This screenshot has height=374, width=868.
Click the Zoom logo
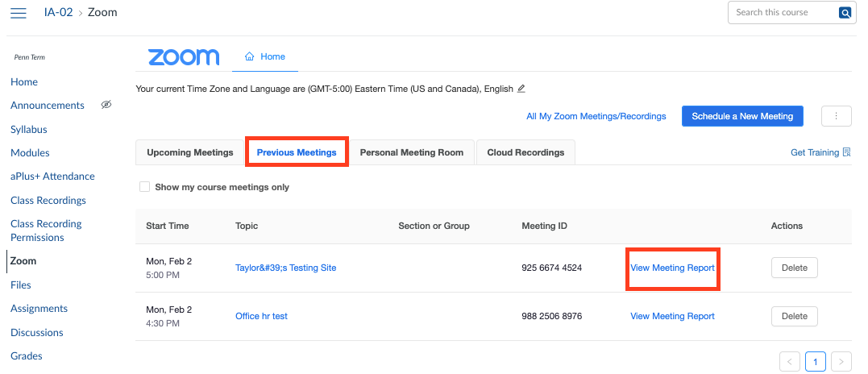click(x=184, y=57)
